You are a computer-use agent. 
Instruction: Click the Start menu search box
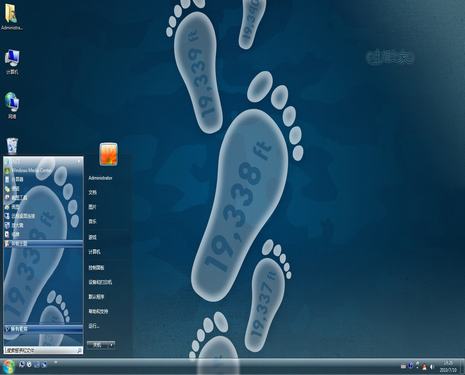[x=43, y=350]
